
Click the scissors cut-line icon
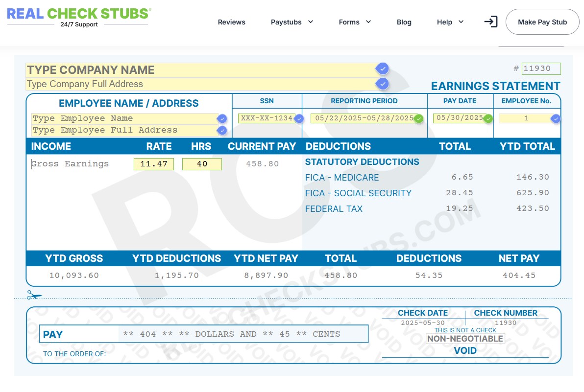(x=34, y=295)
